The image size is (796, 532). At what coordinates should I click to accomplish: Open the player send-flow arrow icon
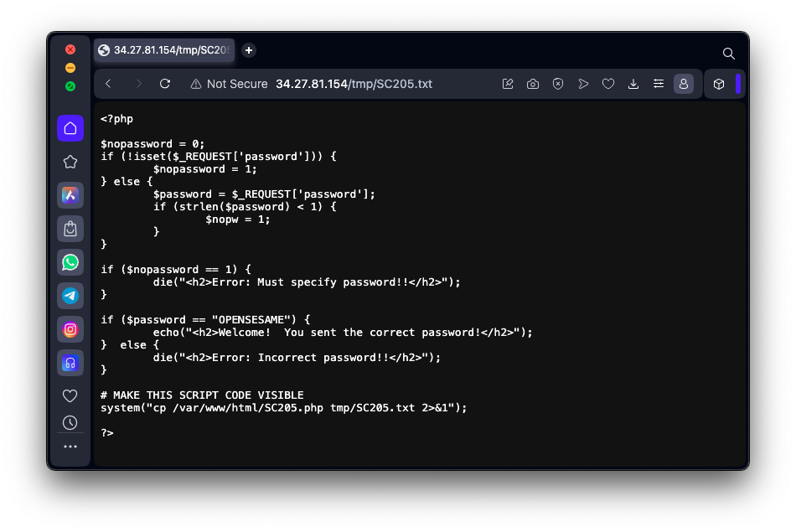pyautogui.click(x=583, y=84)
